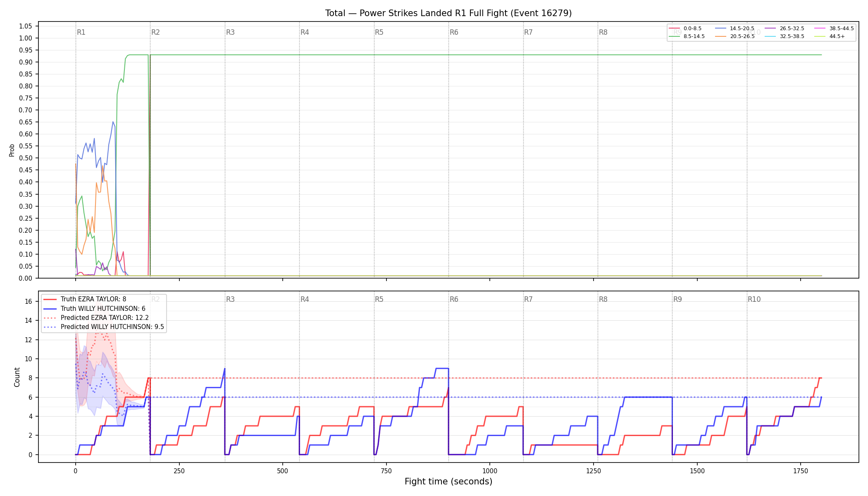Click the R6 round marker in the Count chart
This screenshot has width=868, height=496.
click(454, 299)
